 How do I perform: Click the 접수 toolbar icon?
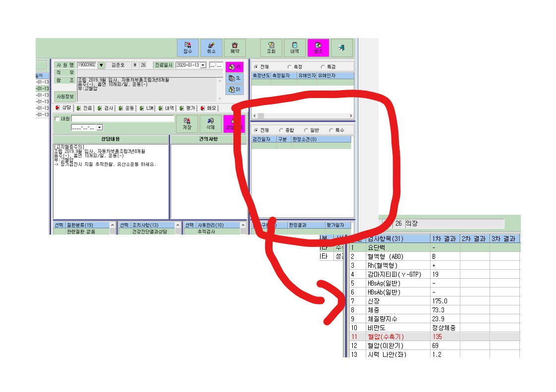pos(188,48)
